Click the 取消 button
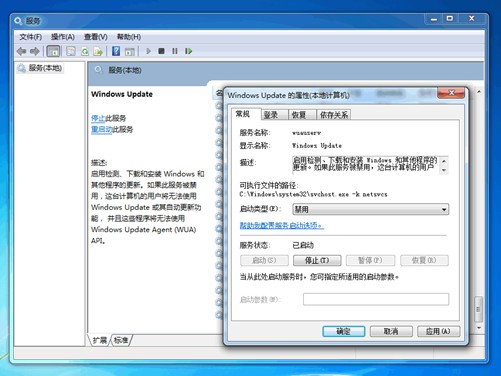Viewport: 501px width, 376px height. pos(391,331)
